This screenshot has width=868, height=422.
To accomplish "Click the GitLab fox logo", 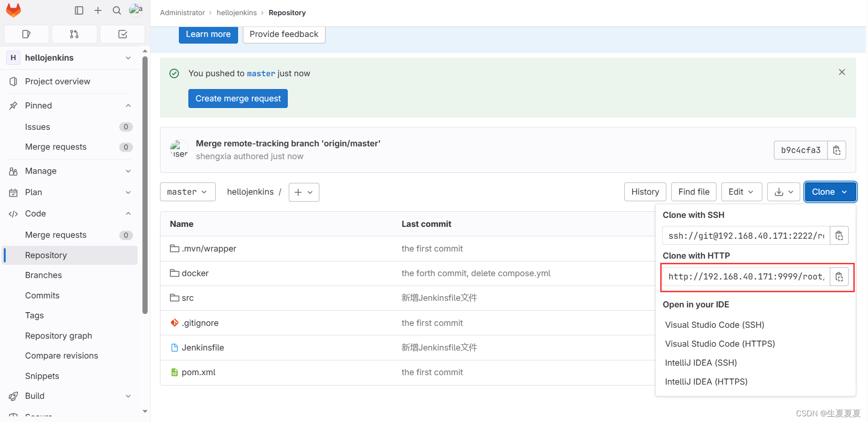I will click(13, 10).
